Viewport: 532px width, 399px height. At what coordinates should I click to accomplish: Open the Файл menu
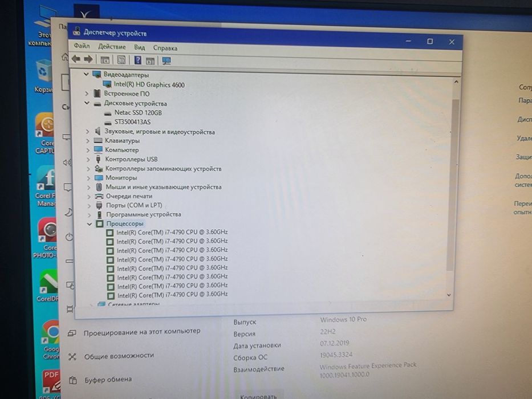pos(82,46)
